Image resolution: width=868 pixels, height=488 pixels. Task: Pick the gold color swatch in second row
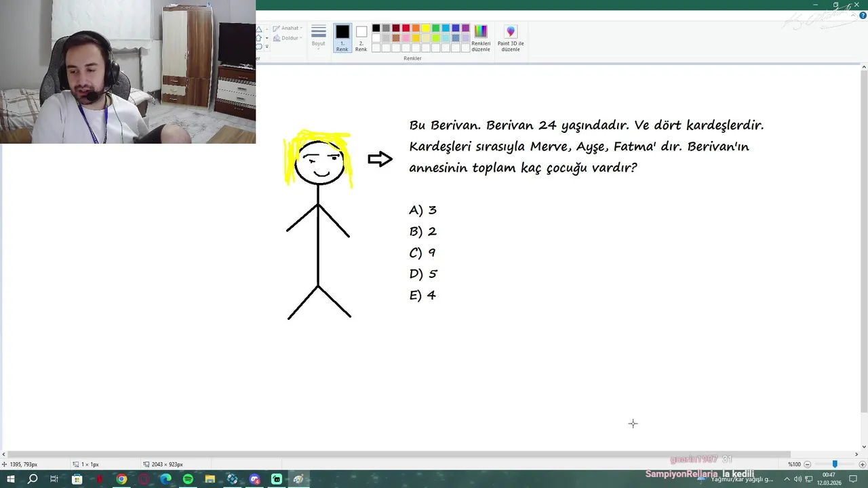pyautogui.click(x=416, y=38)
